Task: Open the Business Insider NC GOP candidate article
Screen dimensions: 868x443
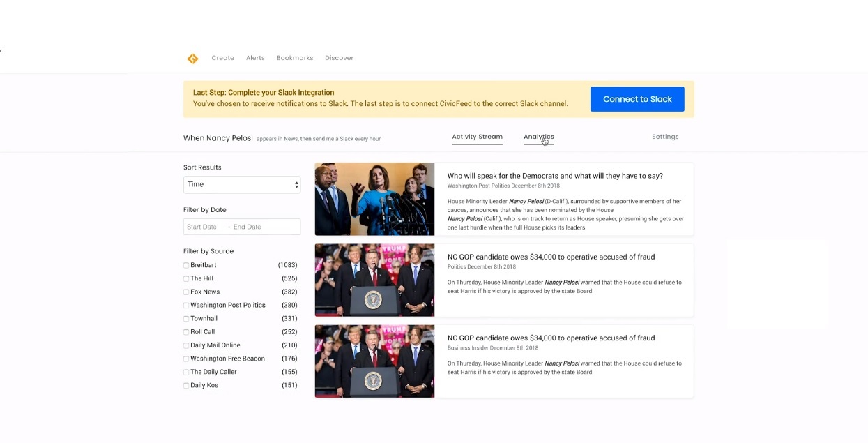Action: pos(550,338)
